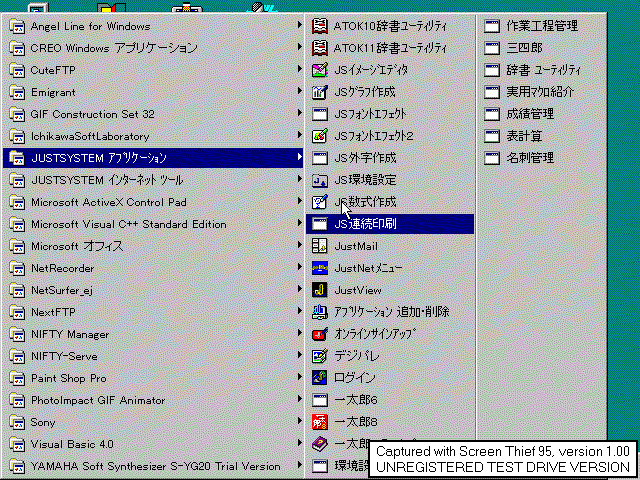Select 名刺管理 entry
The width and height of the screenshot is (640, 480).
point(542,158)
